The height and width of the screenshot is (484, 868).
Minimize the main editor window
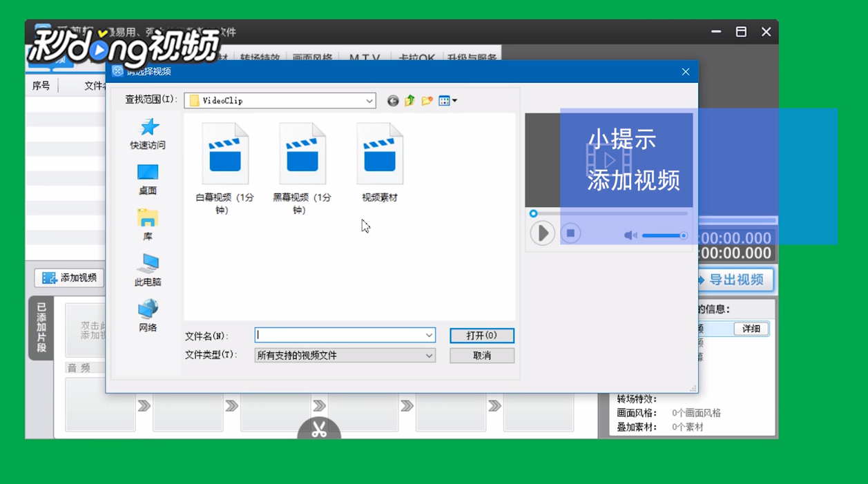pos(716,32)
